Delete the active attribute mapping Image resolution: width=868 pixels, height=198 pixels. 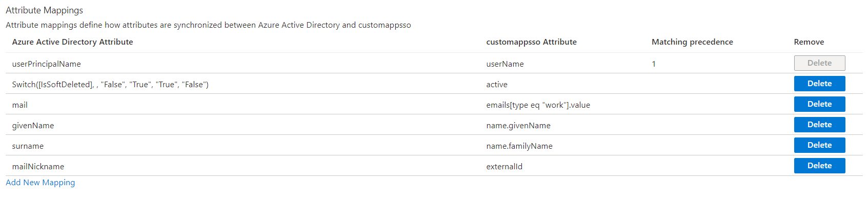click(819, 84)
